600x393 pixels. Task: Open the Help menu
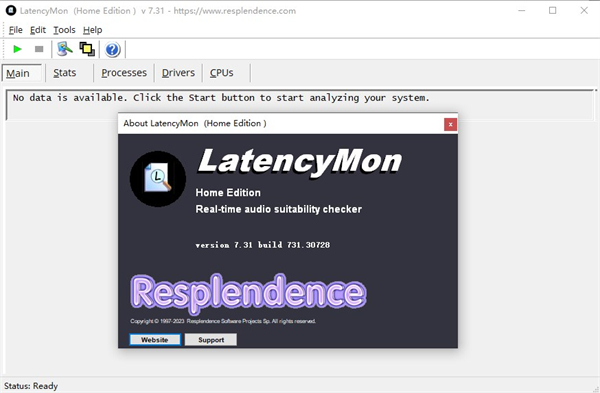[x=93, y=30]
